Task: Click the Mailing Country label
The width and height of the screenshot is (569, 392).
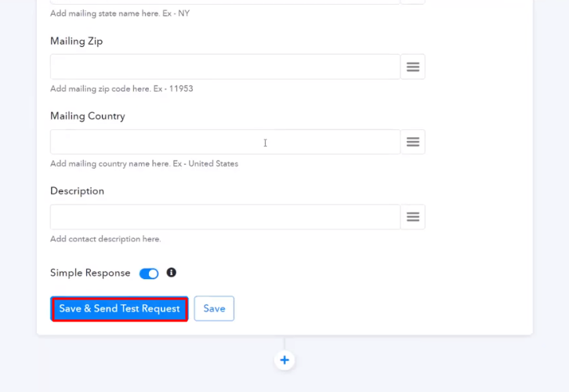Action: coord(88,116)
